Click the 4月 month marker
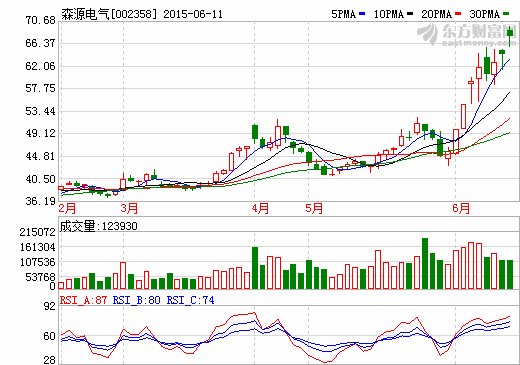 tap(260, 208)
